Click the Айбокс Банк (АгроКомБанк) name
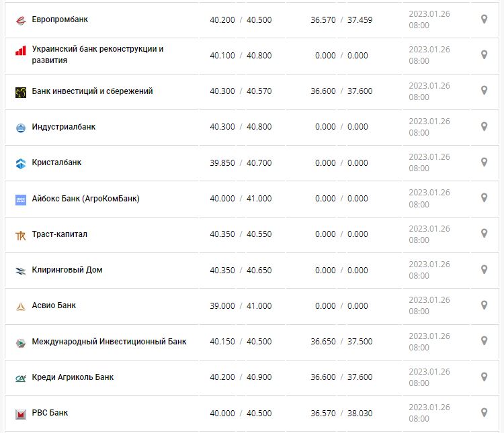 coord(85,199)
